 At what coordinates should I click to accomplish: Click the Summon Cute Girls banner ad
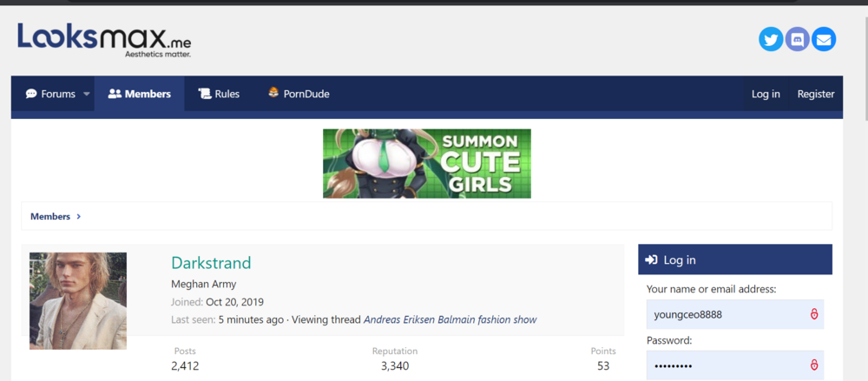[x=426, y=163]
